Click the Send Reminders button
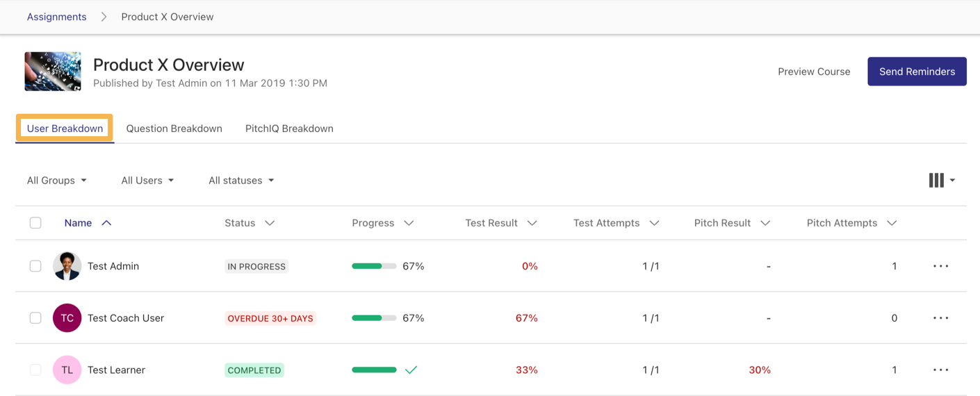 (917, 72)
